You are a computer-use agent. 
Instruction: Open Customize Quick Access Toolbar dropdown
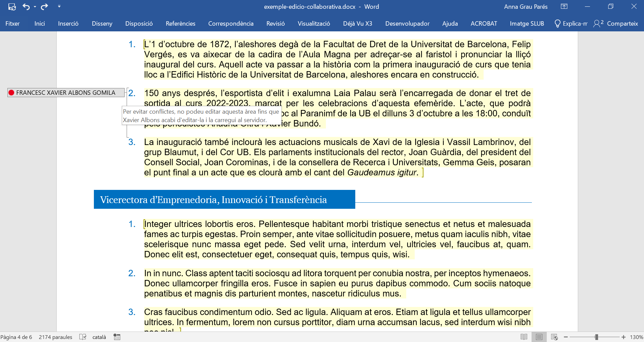pyautogui.click(x=59, y=6)
